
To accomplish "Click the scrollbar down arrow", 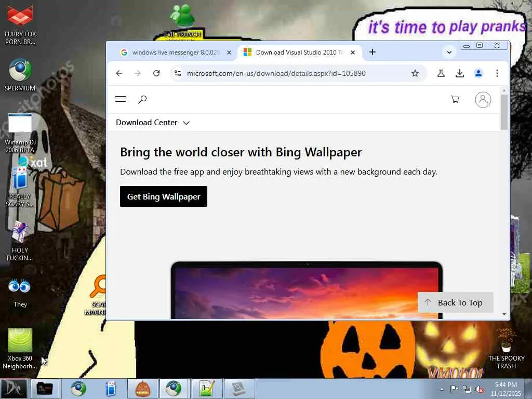I will (504, 314).
